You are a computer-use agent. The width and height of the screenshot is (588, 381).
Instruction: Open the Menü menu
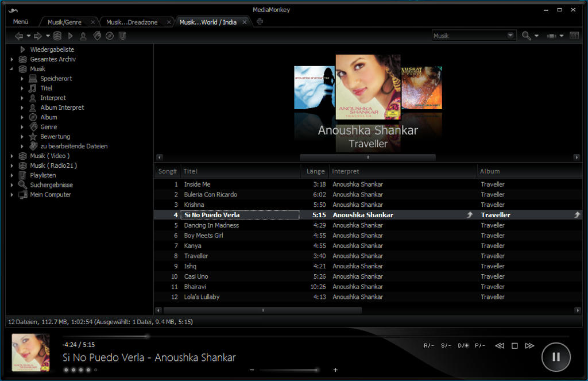(x=21, y=22)
